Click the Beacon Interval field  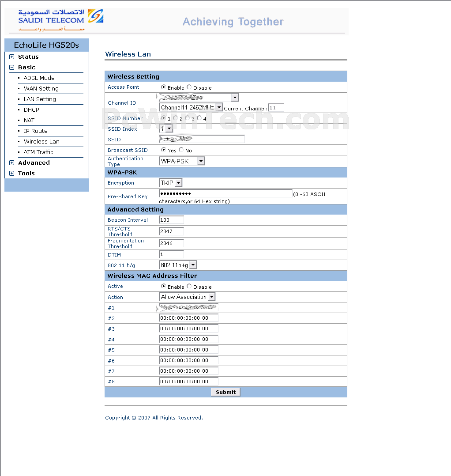(x=171, y=220)
